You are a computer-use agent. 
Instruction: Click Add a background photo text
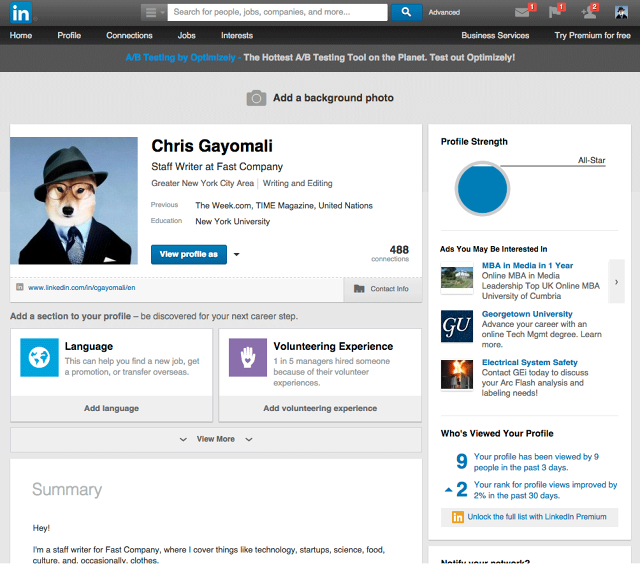coord(333,98)
